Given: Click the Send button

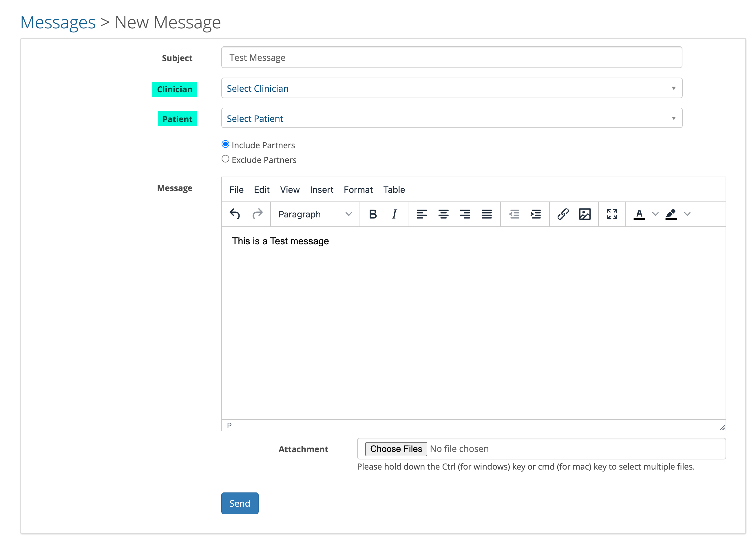Looking at the screenshot, I should pyautogui.click(x=240, y=503).
